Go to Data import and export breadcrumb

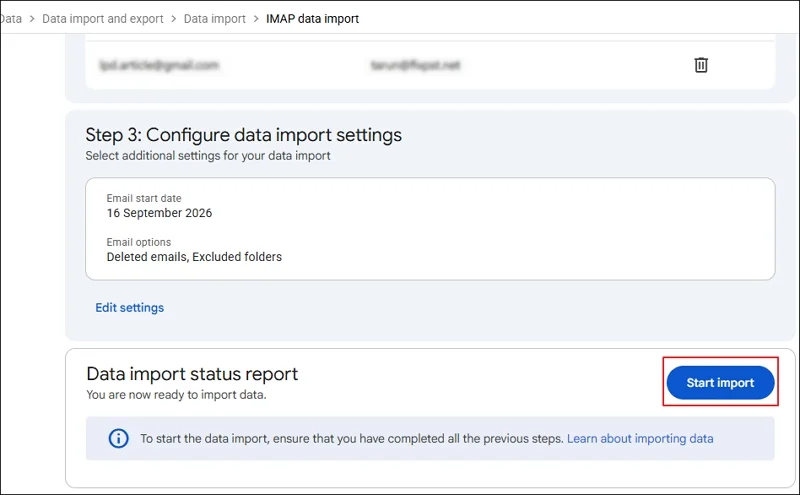103,19
